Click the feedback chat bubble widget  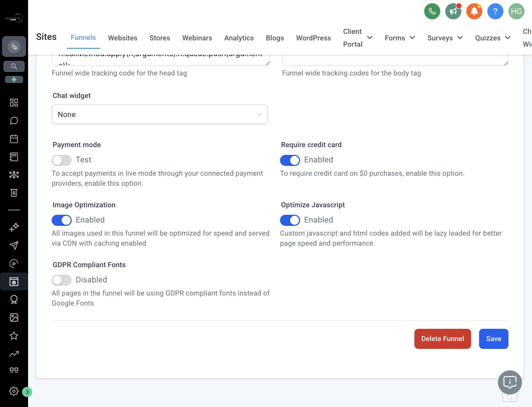[x=510, y=382]
